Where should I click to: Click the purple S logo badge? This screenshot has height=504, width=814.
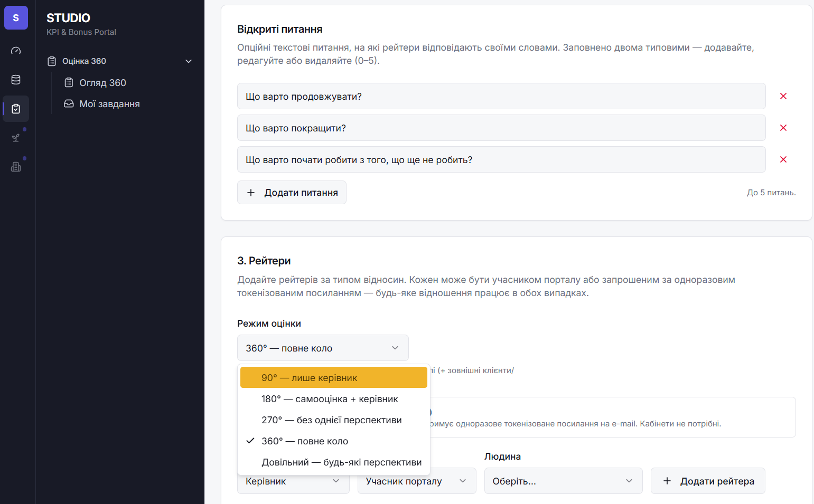16,18
